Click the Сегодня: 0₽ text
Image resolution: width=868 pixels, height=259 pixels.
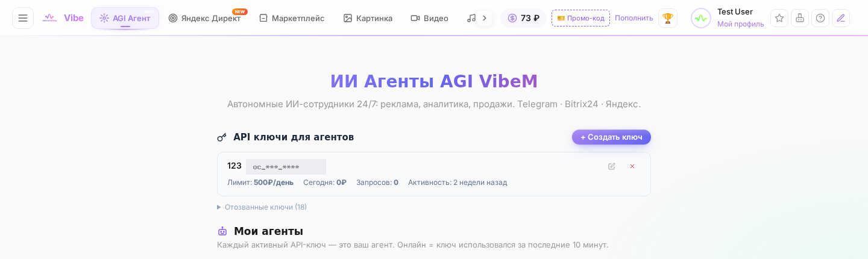[325, 183]
